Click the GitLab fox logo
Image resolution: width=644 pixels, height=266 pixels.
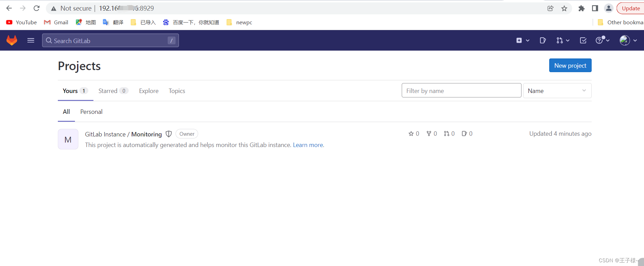[x=12, y=40]
